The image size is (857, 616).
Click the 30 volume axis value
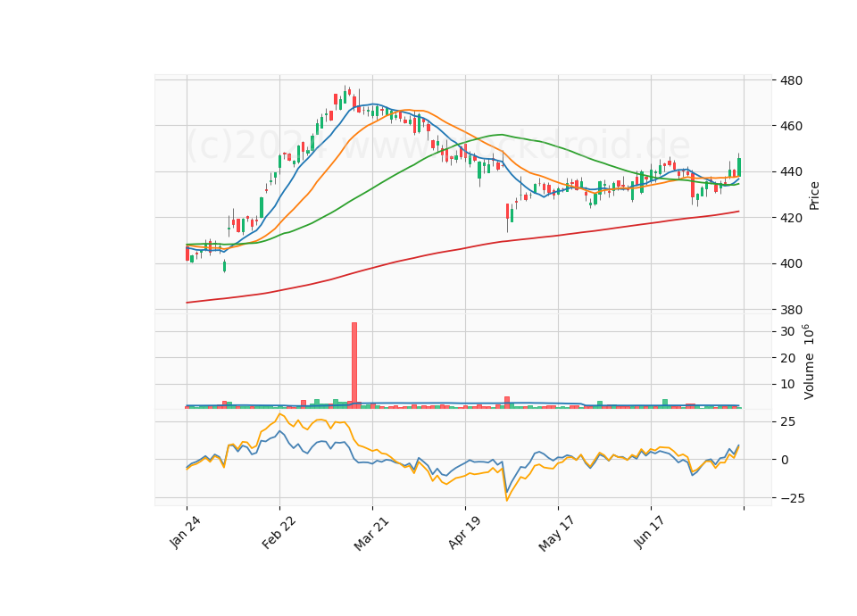coord(787,332)
